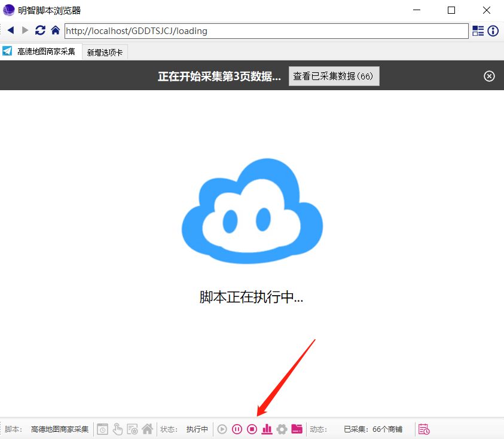Open the 新增选项卡 tab
Image resolution: width=504 pixels, height=439 pixels.
click(x=105, y=53)
